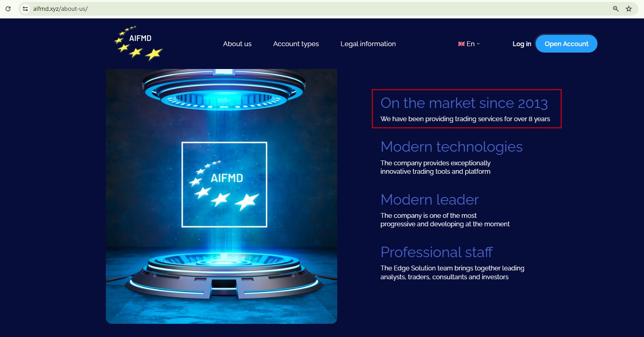Click the AIFMD platform illustration image

(221, 196)
